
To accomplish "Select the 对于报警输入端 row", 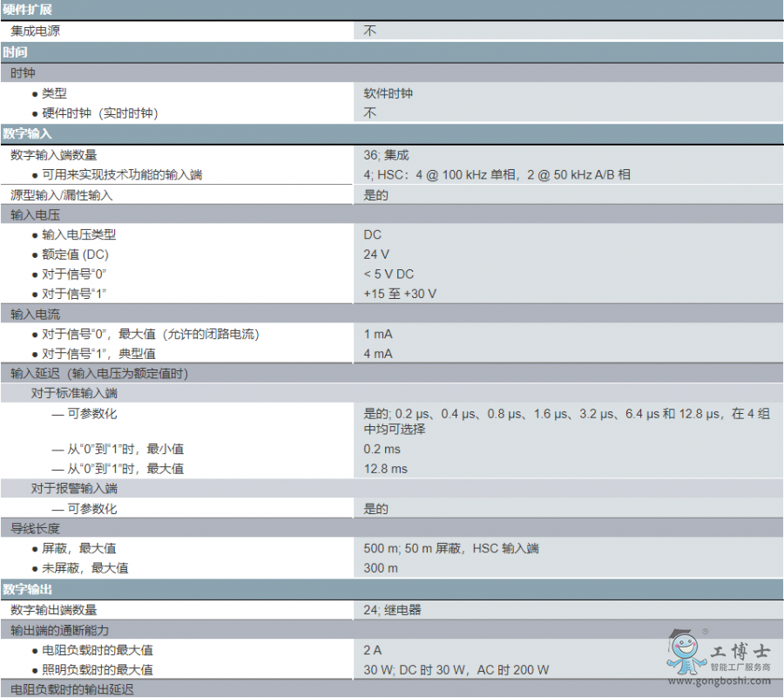I will tap(74, 489).
